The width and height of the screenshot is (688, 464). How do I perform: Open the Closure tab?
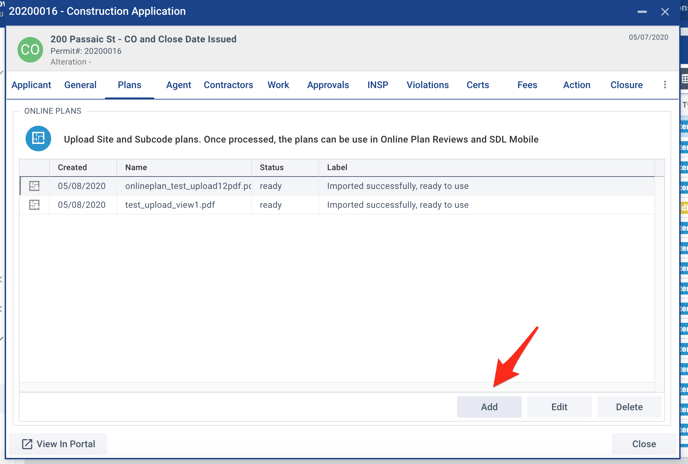(626, 85)
